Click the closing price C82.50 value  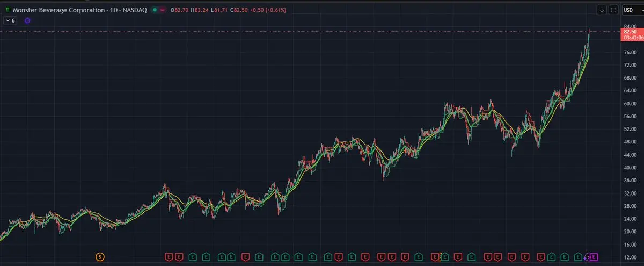(x=240, y=10)
